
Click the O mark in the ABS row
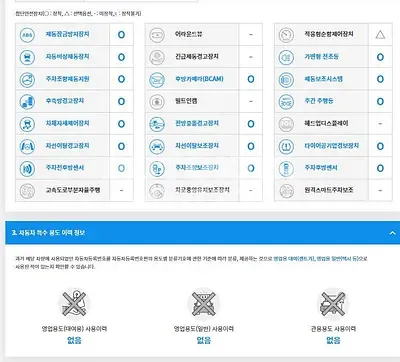click(121, 35)
